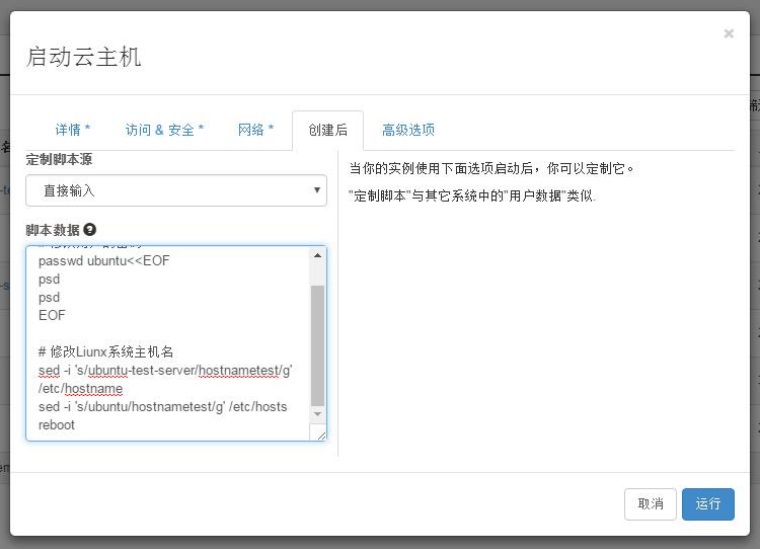Switch to the 详情 tab

[x=72, y=130]
